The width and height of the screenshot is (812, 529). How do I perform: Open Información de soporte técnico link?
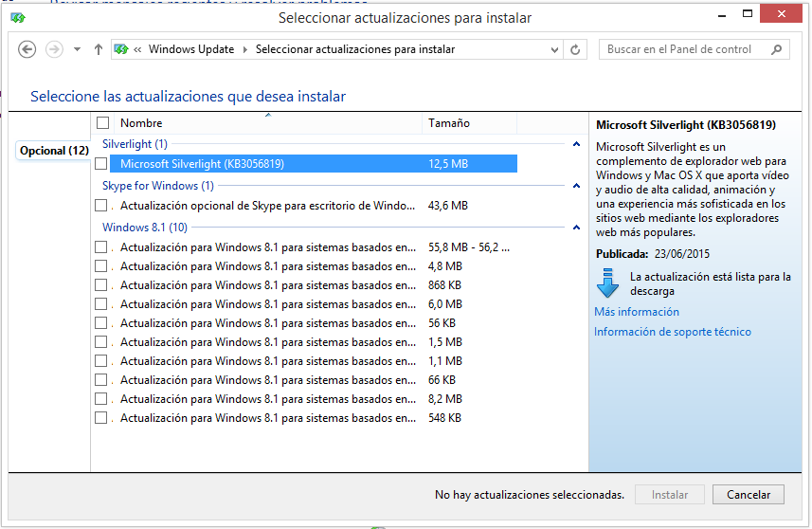click(x=672, y=332)
